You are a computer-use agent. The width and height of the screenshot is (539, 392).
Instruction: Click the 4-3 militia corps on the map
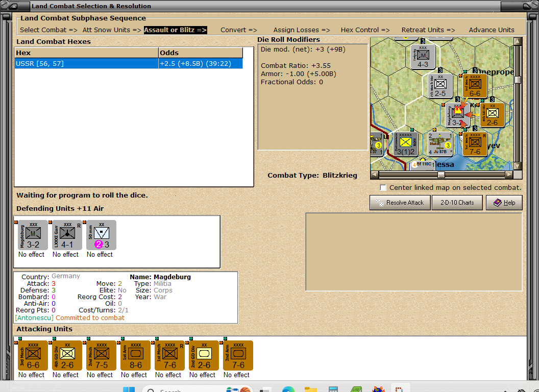click(x=423, y=57)
